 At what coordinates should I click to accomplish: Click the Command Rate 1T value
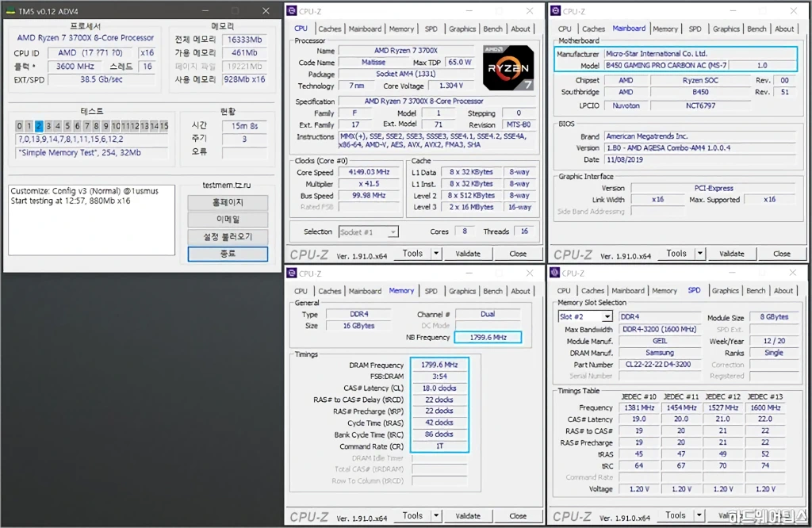(x=439, y=446)
